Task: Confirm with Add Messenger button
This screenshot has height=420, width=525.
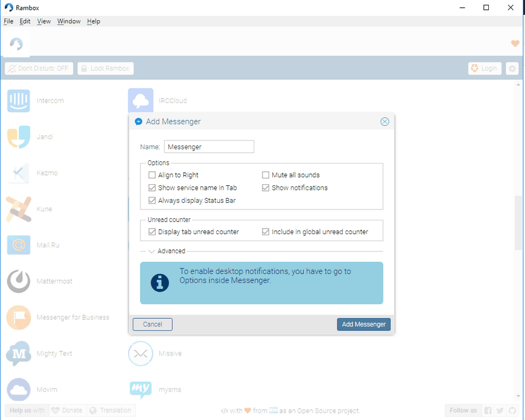Action: (364, 324)
